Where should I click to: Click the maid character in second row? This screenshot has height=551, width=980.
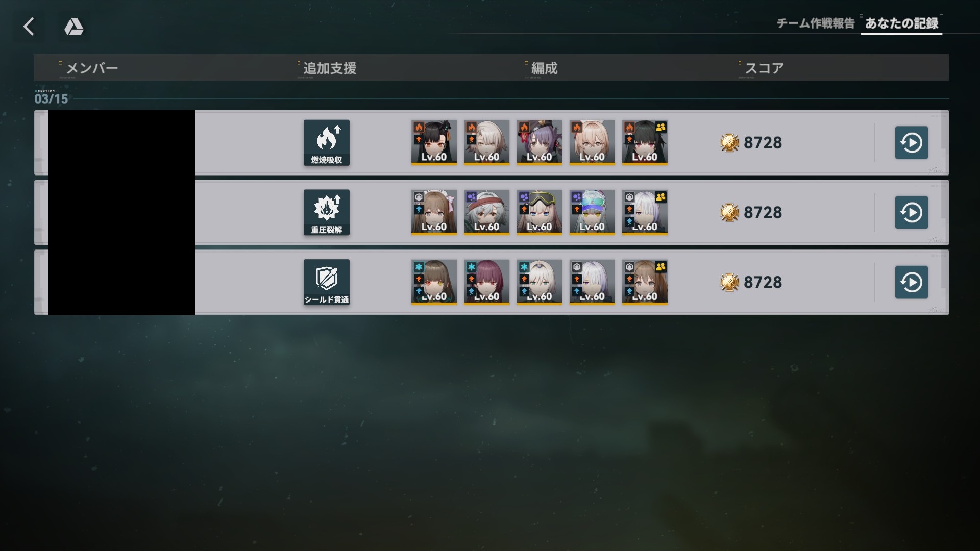pos(434,212)
